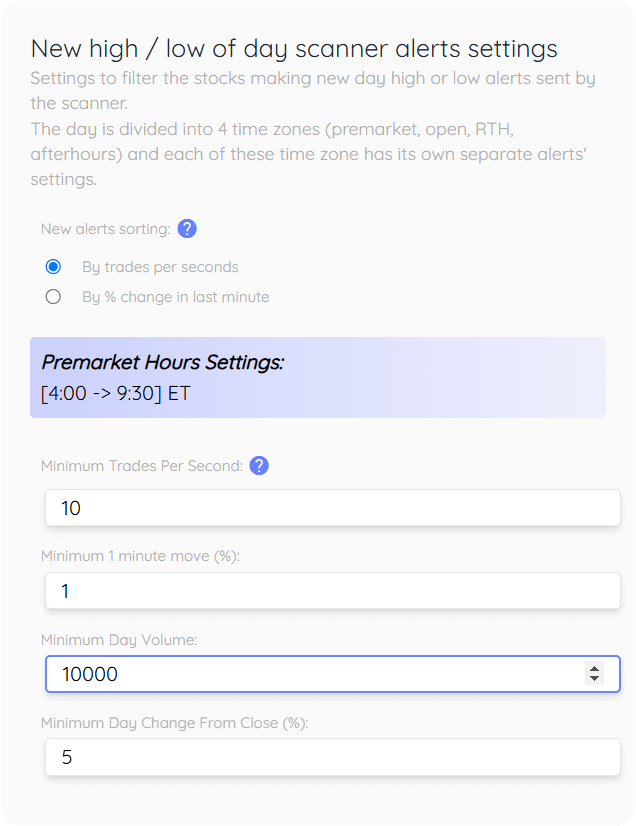Focus Minimum Day Change From Close input

pyautogui.click(x=332, y=758)
